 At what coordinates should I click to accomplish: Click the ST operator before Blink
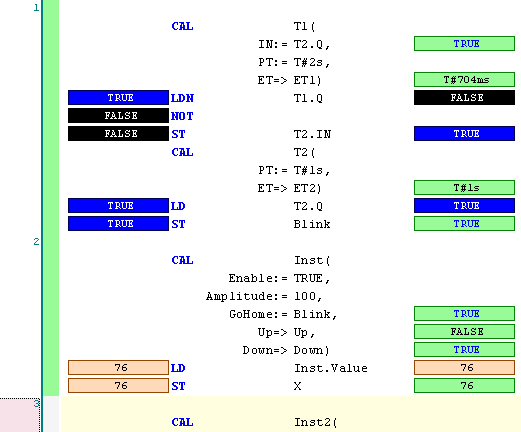coord(178,224)
